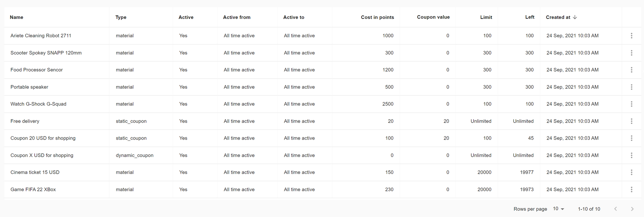
Task: Go to the previous page arrow
Action: pos(616,209)
